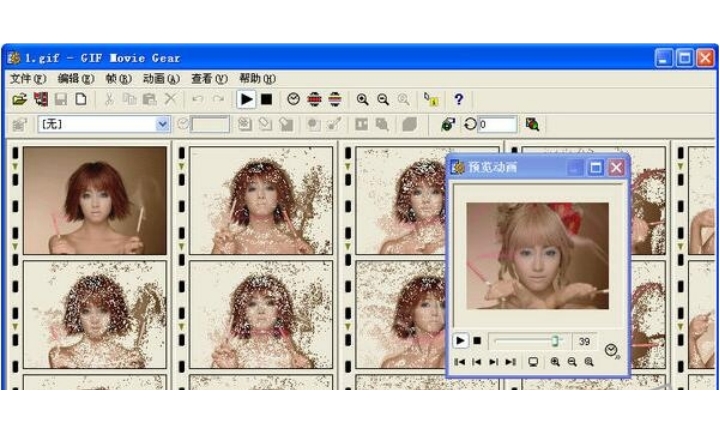Click the grayed frame properties icon
Screen dimensions: 720x432
19,124
